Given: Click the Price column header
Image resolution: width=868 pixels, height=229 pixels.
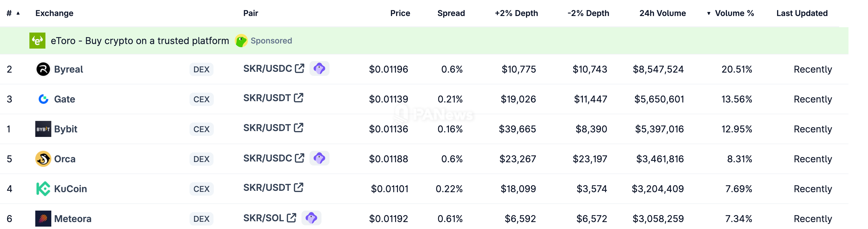Looking at the screenshot, I should click(x=400, y=13).
